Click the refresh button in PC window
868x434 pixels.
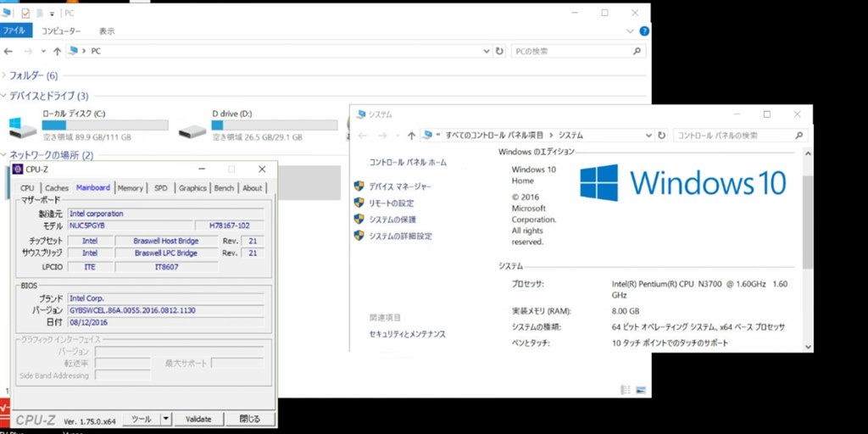(500, 51)
